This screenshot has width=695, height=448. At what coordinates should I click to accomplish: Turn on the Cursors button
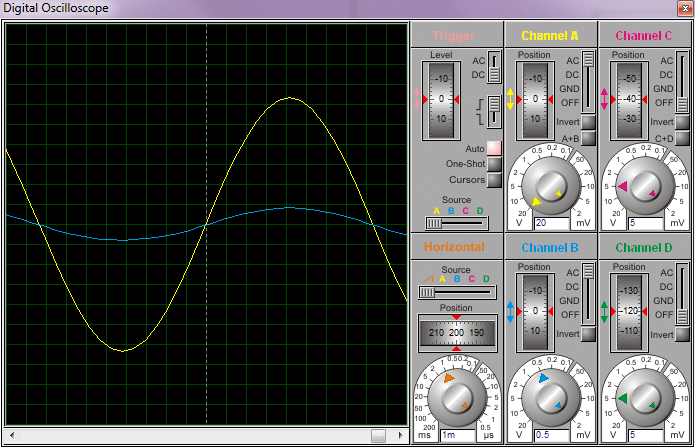coord(494,180)
